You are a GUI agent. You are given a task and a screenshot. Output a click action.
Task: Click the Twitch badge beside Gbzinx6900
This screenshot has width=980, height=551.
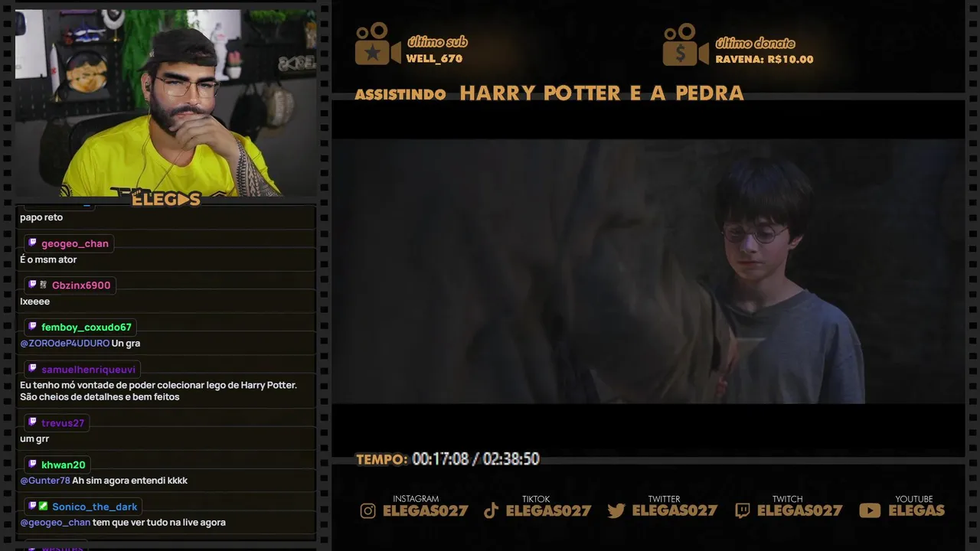pos(32,285)
